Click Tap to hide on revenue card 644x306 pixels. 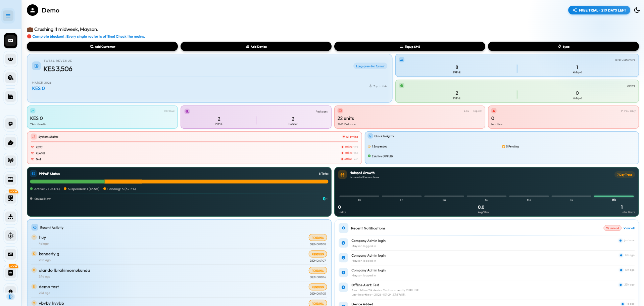378,86
